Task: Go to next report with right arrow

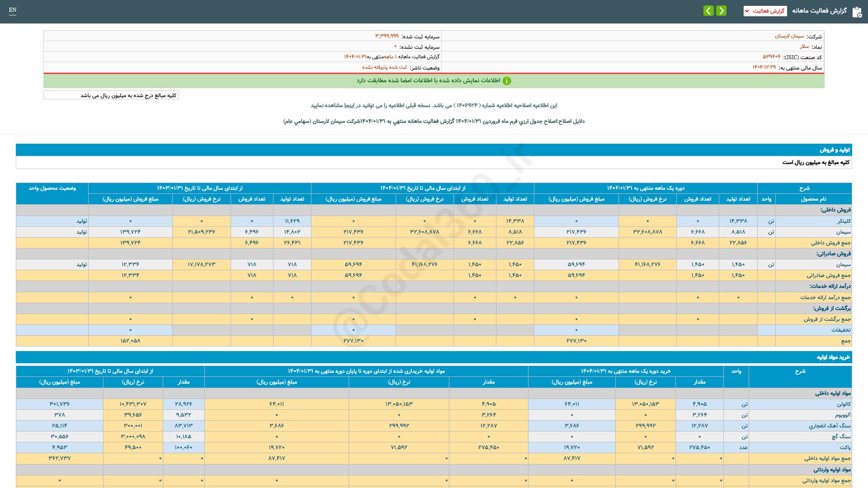Action: tap(722, 10)
